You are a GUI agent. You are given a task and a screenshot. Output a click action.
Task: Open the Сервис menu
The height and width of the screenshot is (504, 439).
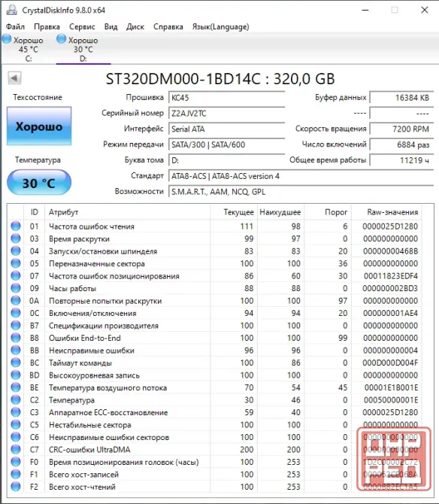coord(82,26)
